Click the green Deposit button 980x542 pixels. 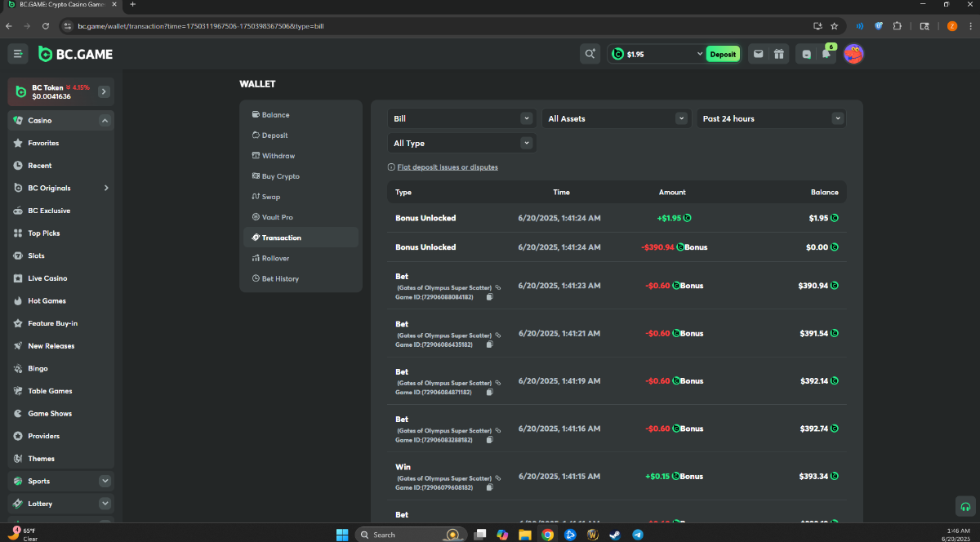point(723,55)
